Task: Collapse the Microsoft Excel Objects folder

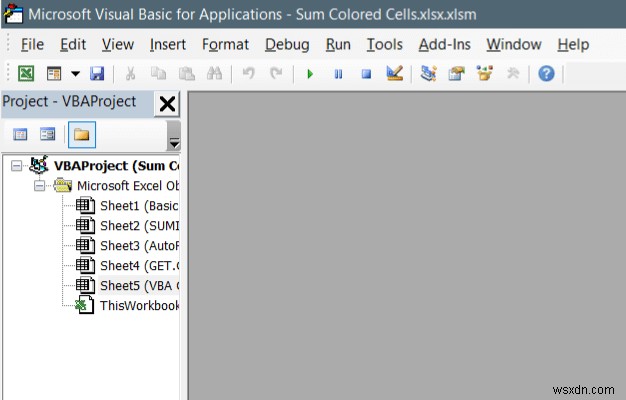Action: (x=39, y=186)
